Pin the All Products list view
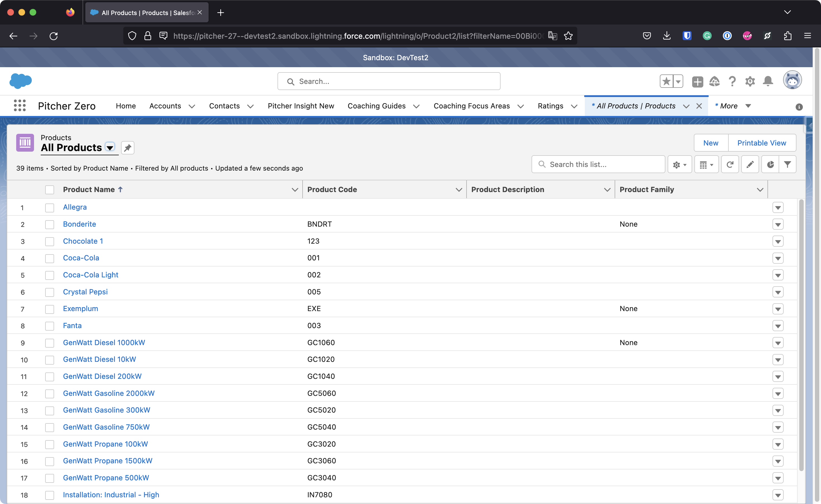Image resolution: width=821 pixels, height=504 pixels. pos(127,148)
